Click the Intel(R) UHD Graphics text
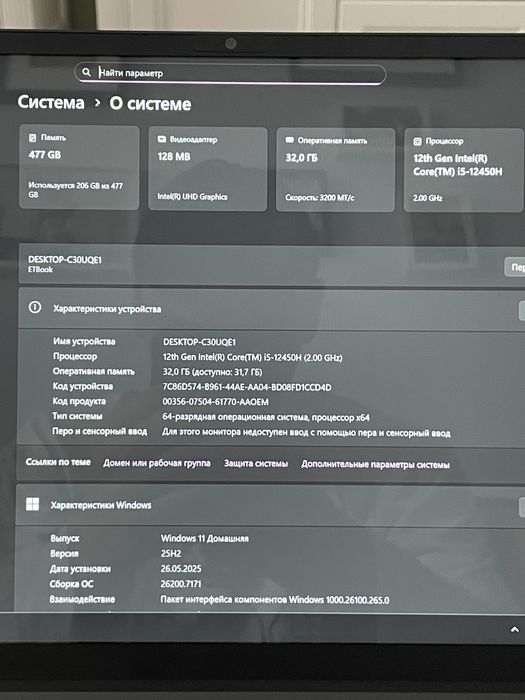525x700 pixels. (192, 197)
